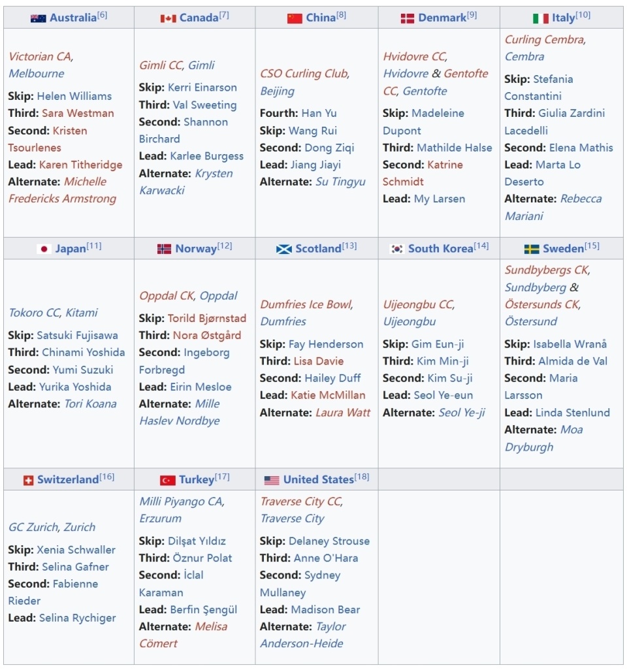This screenshot has height=672, width=627.
Task: Click the Australian flag icon
Action: pyautogui.click(x=39, y=18)
